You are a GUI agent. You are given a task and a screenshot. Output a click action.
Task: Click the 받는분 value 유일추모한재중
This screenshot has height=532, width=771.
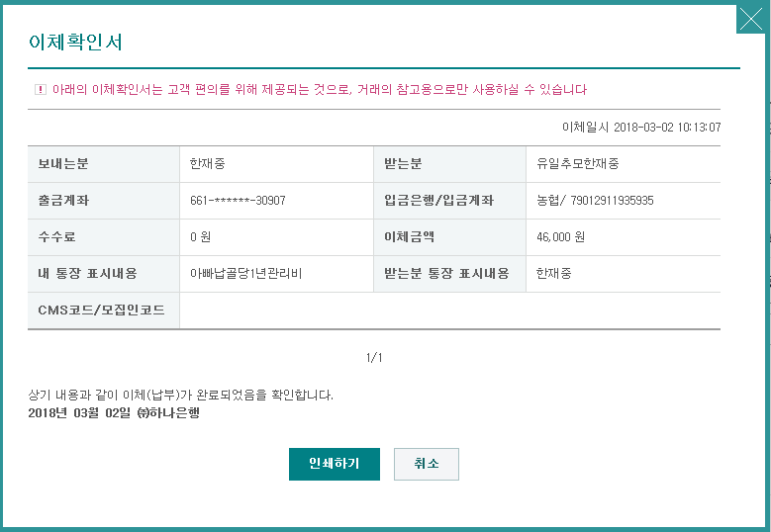(x=578, y=164)
